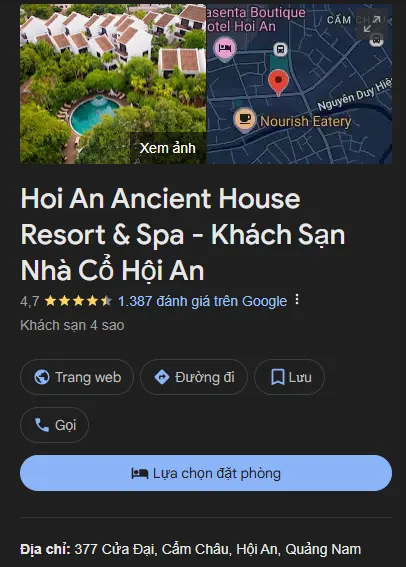This screenshot has height=567, width=406.
Task: Click Lựa chọn đặt phòng button
Action: 206,473
